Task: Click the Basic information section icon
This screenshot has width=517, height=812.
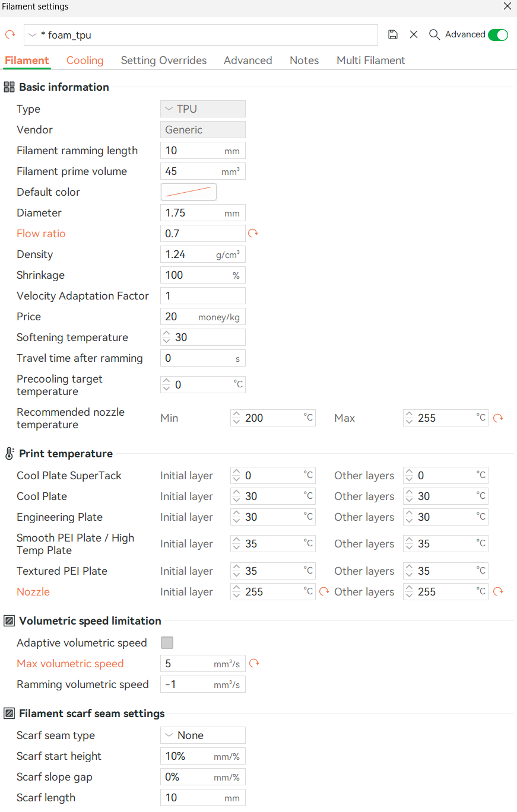Action: [x=9, y=87]
